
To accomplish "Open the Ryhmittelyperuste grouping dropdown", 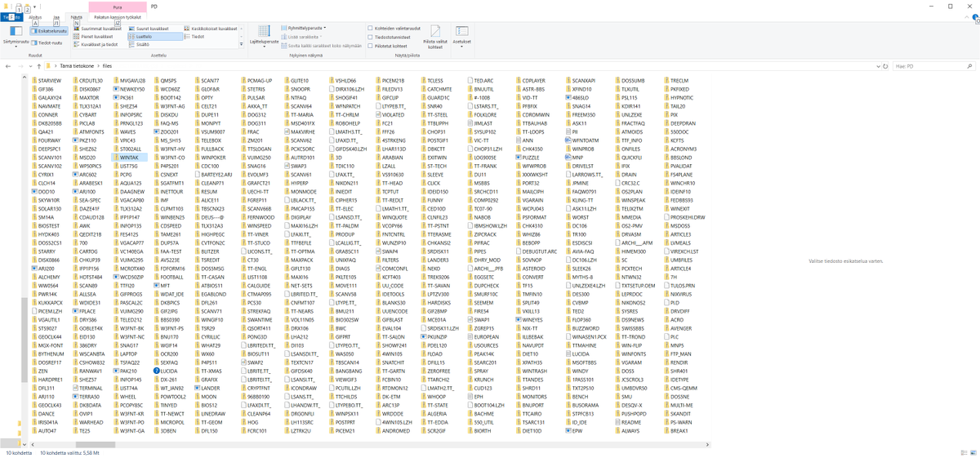I will [305, 28].
